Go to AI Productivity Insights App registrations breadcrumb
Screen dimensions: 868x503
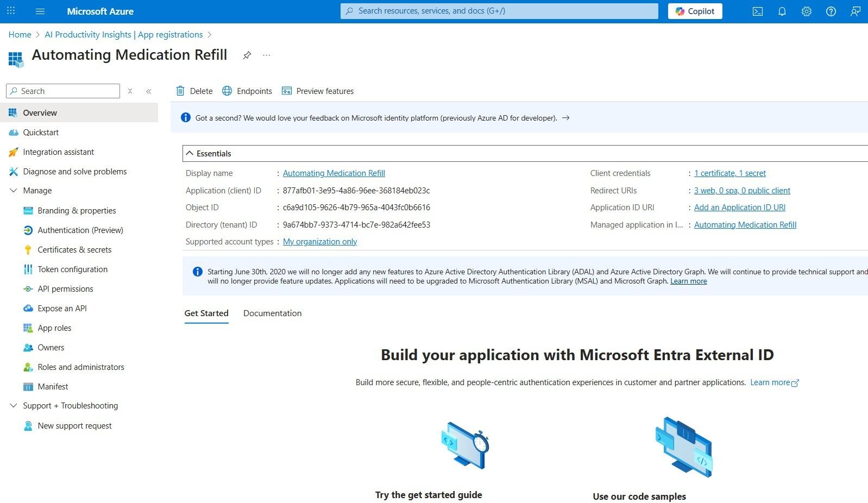[124, 35]
